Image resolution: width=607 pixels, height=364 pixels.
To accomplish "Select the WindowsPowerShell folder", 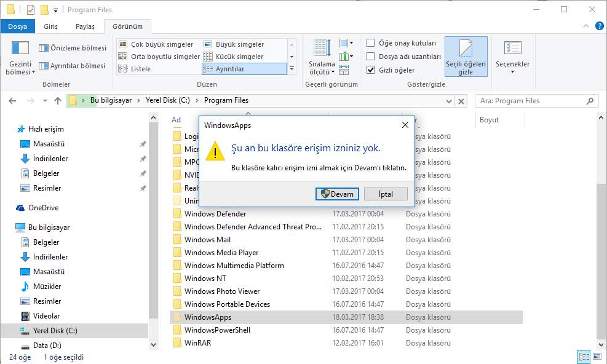I will (217, 330).
